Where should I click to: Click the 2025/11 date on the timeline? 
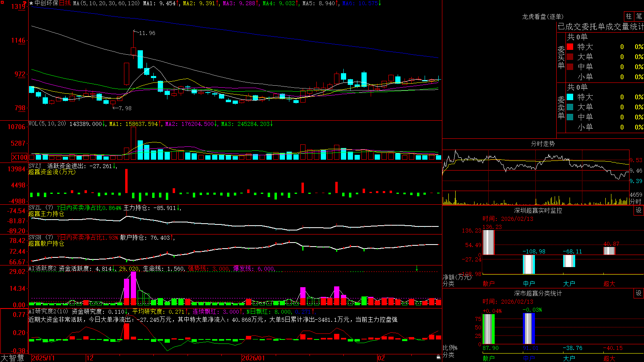pos(43,358)
